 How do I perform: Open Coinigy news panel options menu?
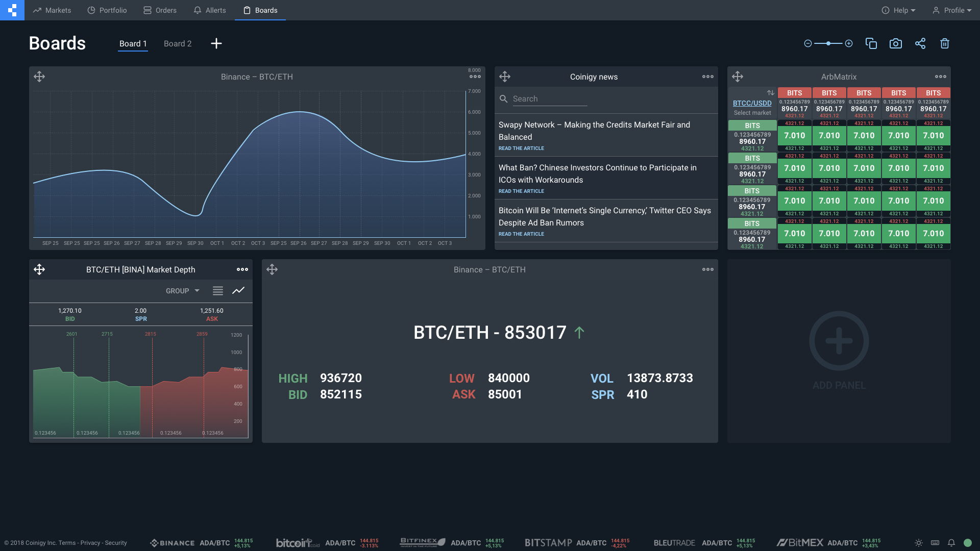707,77
